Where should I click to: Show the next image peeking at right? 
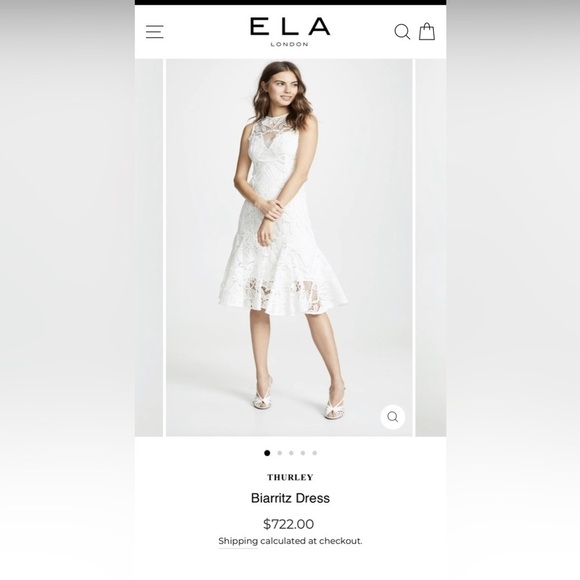pyautogui.click(x=431, y=247)
